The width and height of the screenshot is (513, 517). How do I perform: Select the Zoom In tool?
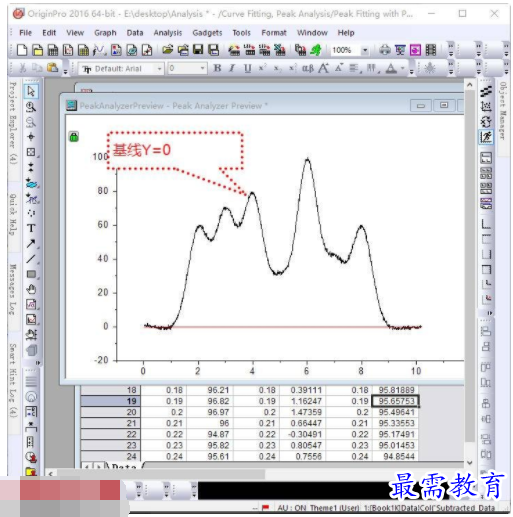pos(31,107)
